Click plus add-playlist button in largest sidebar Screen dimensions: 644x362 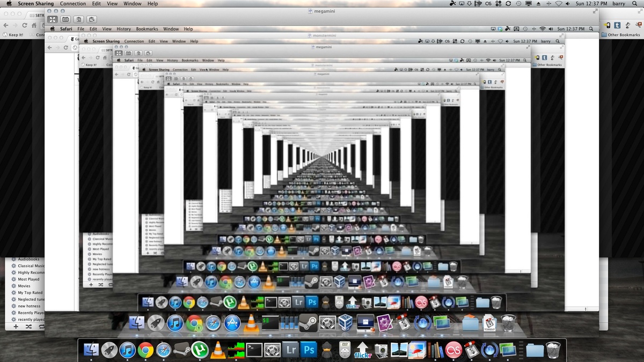16,326
